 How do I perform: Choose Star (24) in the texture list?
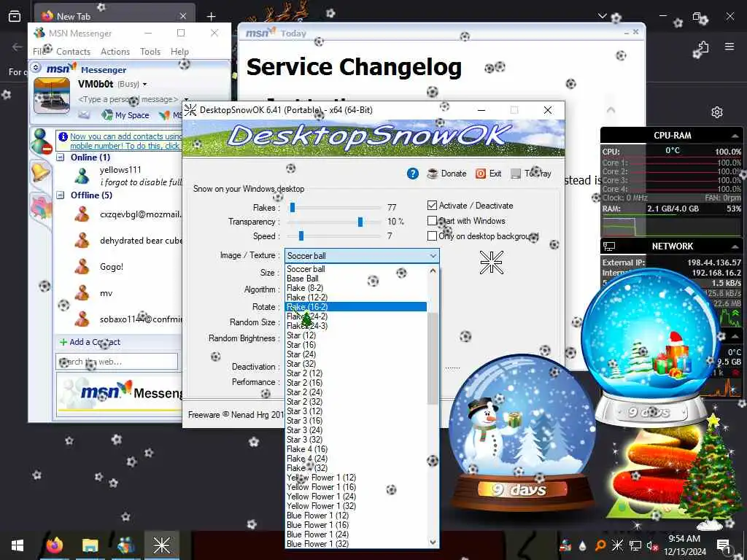pos(356,354)
